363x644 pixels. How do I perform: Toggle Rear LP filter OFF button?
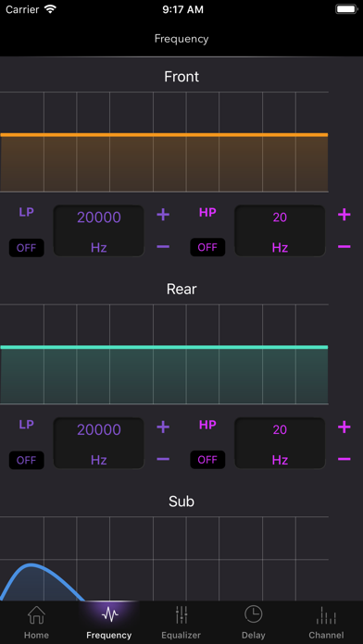[x=26, y=460]
